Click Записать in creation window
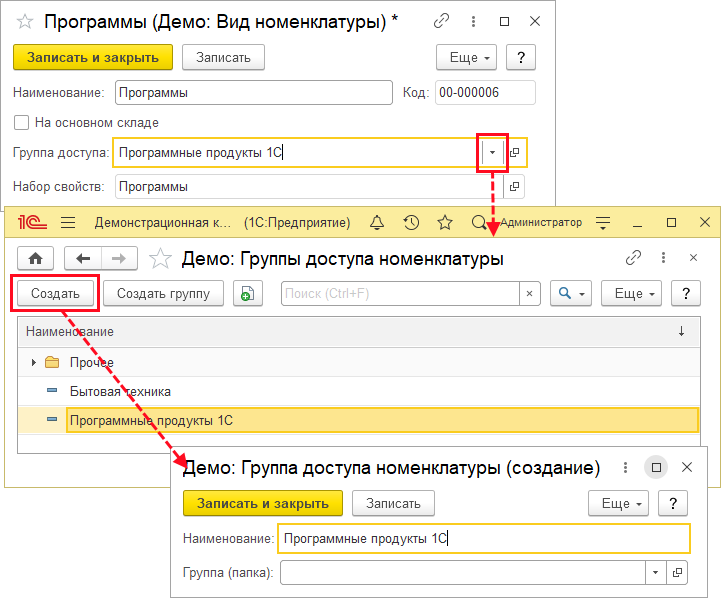Viewport: 723px width, 601px height. 393,503
